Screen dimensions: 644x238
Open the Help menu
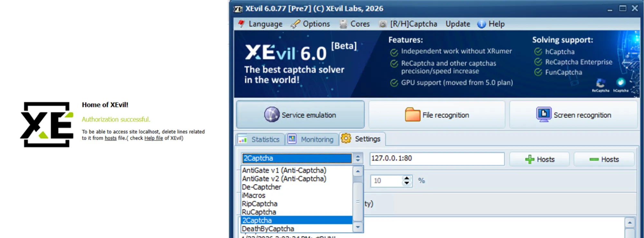(496, 24)
